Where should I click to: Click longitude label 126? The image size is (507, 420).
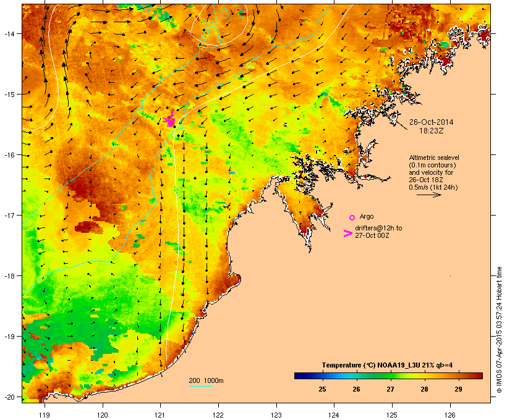[449, 415]
